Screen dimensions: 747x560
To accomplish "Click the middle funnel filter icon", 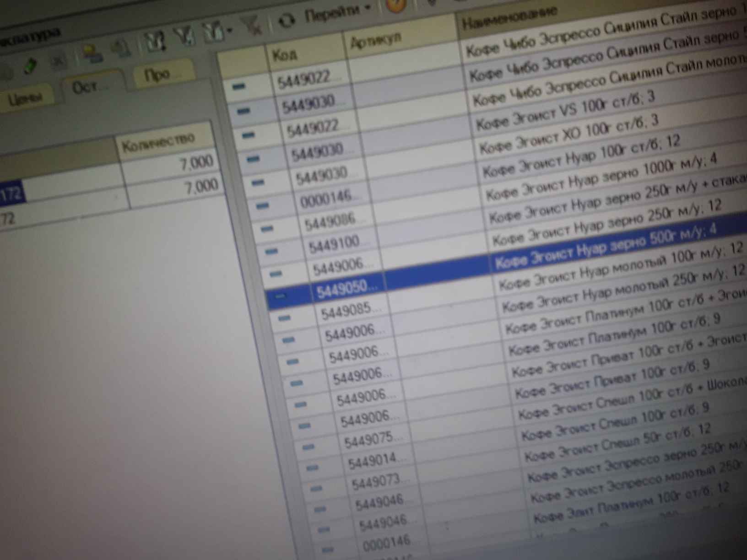I will point(185,36).
